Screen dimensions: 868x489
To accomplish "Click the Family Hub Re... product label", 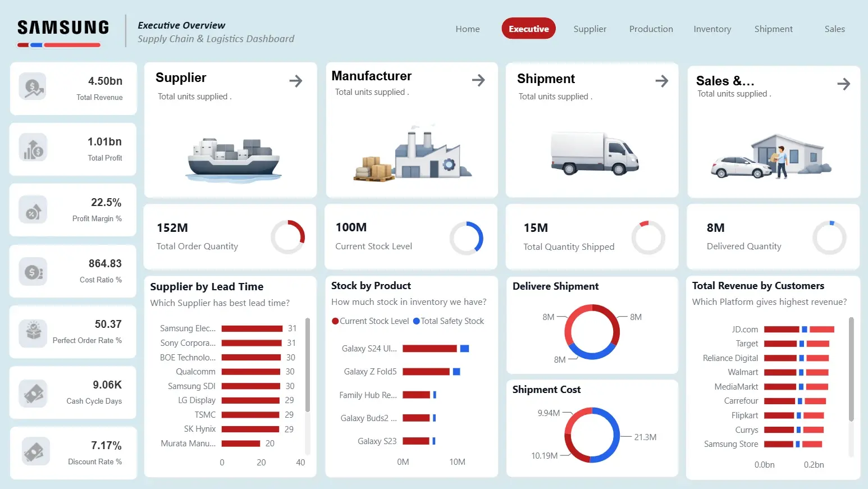I will point(368,395).
